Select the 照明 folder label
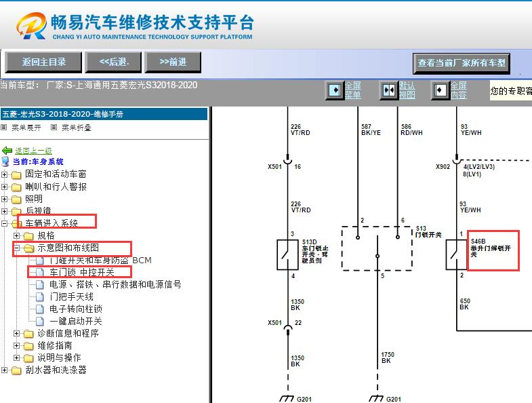Screen dimensions: 532x403 (x=34, y=199)
